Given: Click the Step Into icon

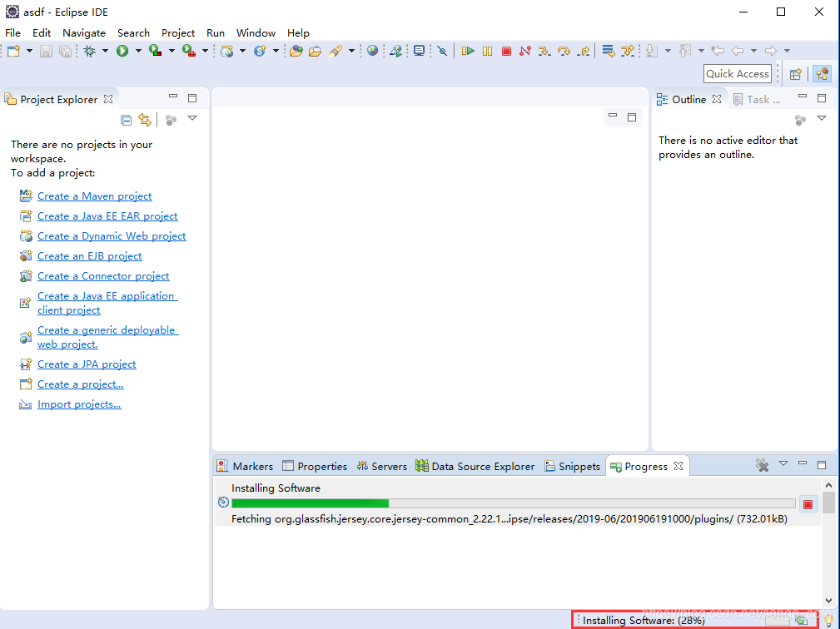Looking at the screenshot, I should [544, 51].
